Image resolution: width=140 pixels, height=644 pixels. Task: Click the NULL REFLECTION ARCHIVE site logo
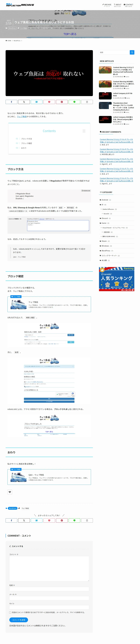click(x=20, y=5)
